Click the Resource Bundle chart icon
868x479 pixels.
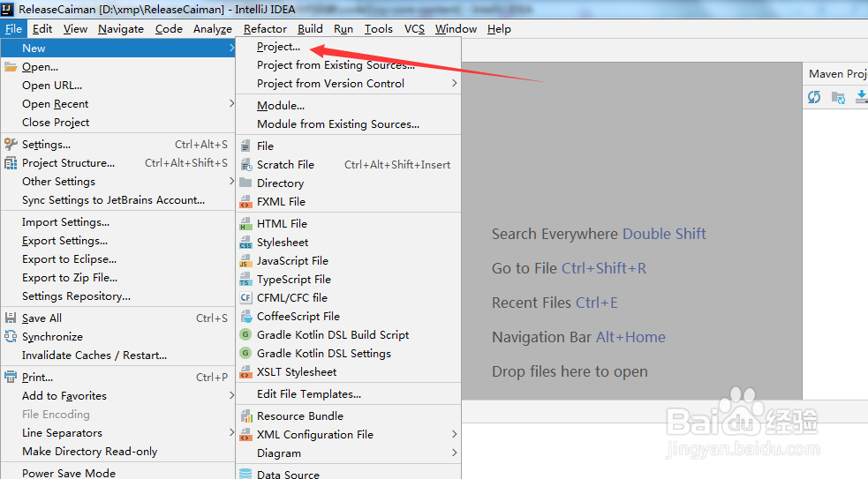(245, 416)
